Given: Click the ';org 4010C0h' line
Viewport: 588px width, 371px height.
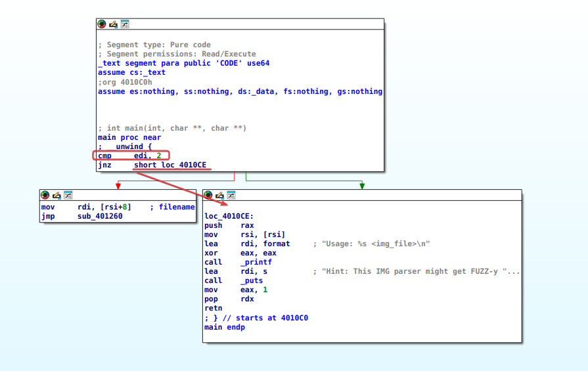Looking at the screenshot, I should click(125, 82).
